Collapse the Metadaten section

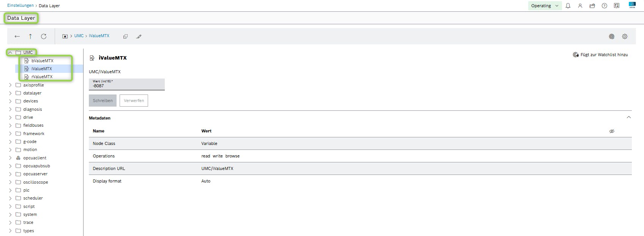629,117
